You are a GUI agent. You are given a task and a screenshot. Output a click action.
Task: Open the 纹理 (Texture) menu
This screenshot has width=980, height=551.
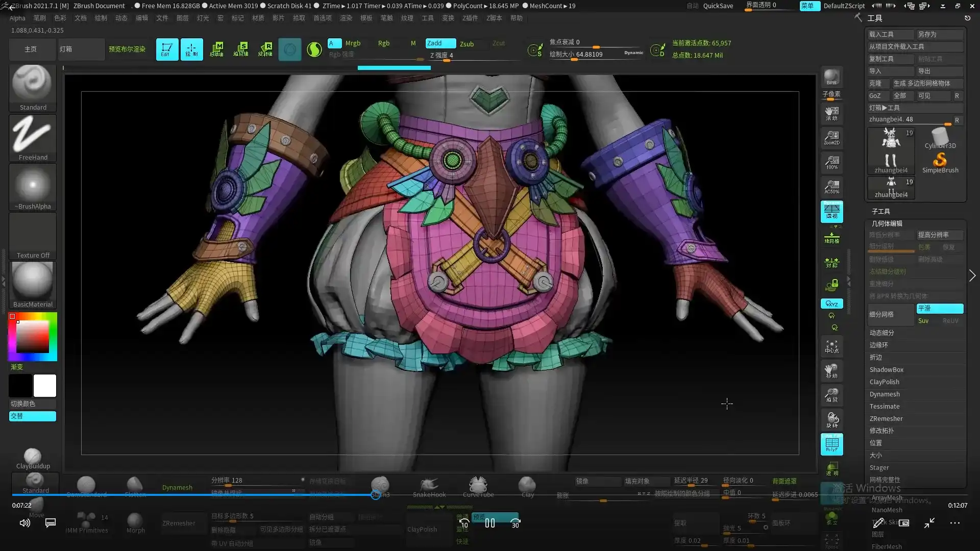click(x=407, y=18)
